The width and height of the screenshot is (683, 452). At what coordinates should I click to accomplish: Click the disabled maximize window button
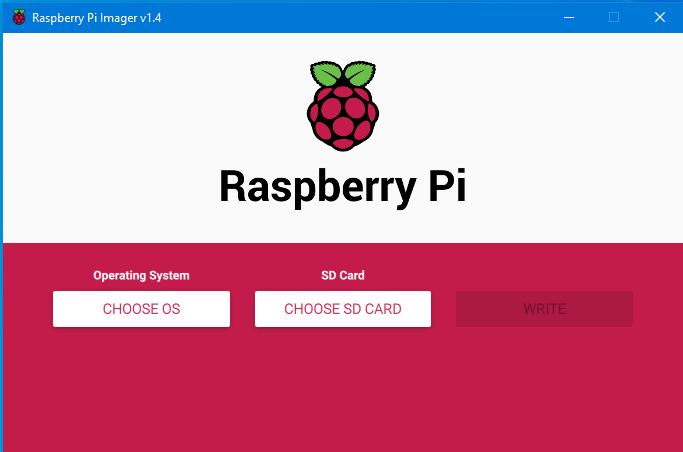[x=614, y=17]
